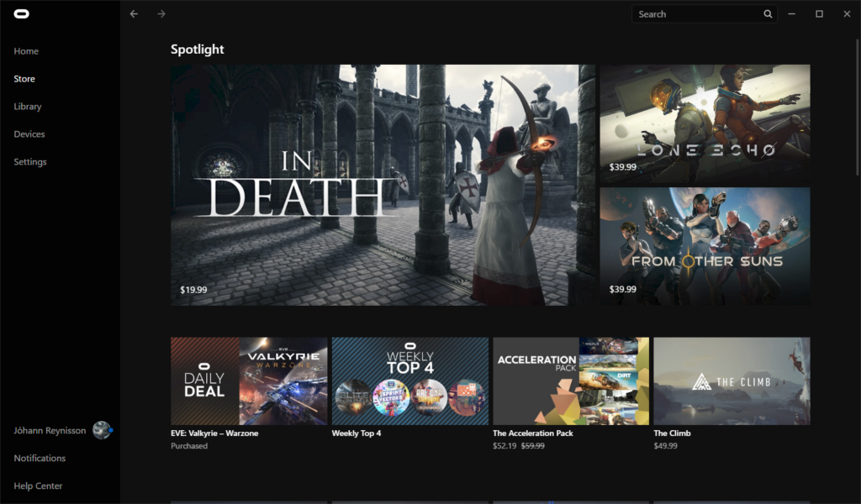
Task: Click the $19.99 price on In Death
Action: click(x=194, y=290)
